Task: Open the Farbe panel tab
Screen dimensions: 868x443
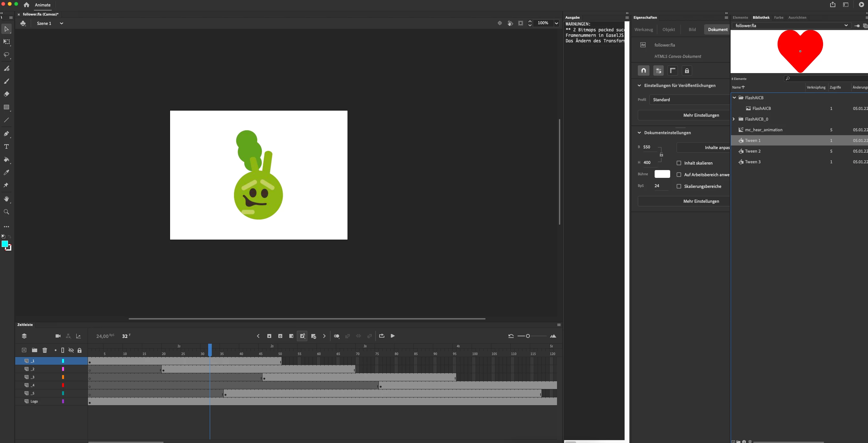Action: click(x=778, y=17)
